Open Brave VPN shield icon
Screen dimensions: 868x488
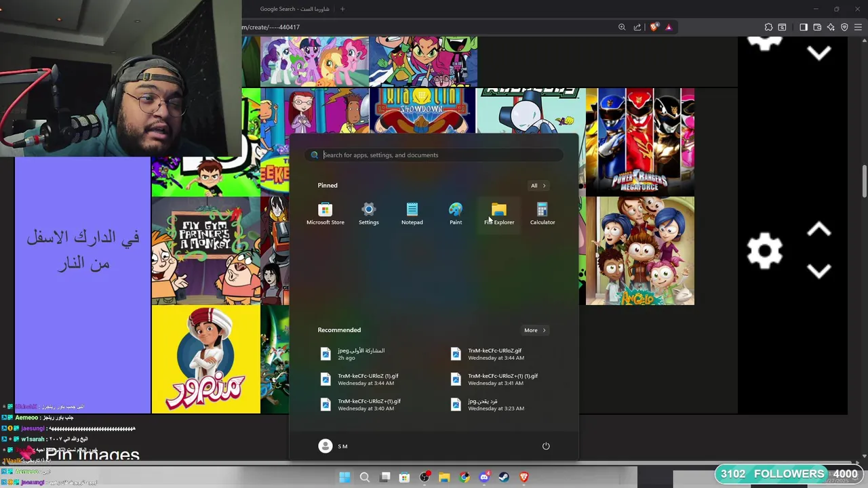coord(844,27)
